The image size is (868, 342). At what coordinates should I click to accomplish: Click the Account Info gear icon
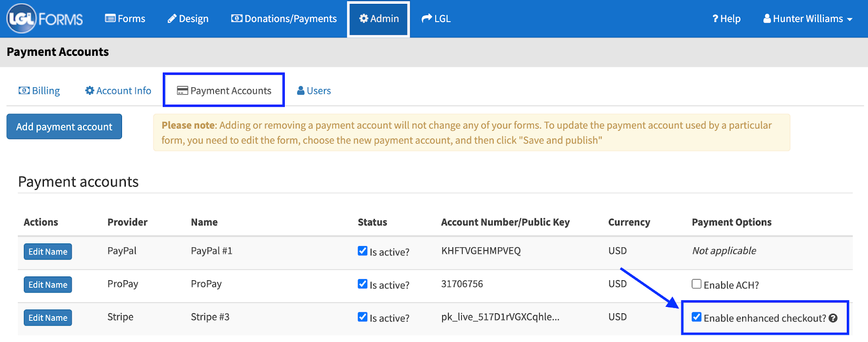(90, 91)
